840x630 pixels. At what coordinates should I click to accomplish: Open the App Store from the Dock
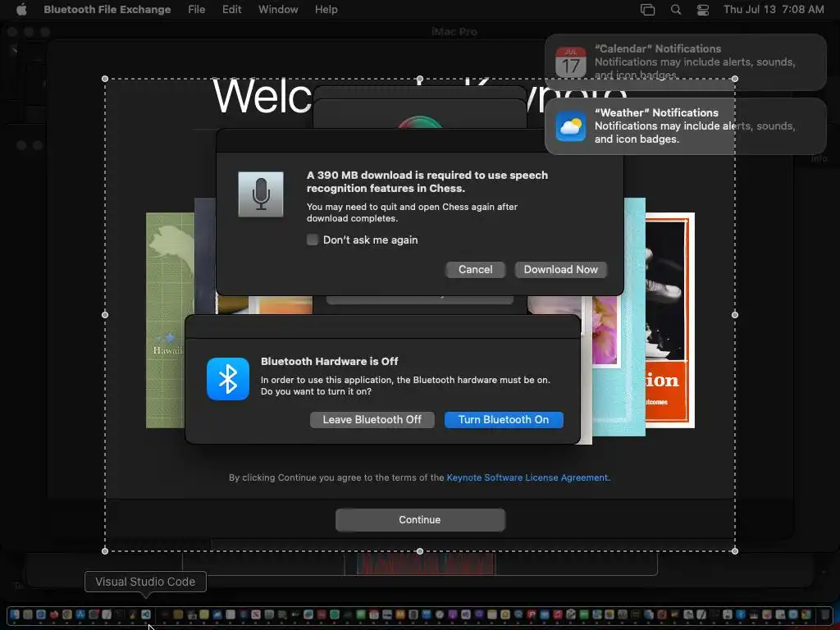(x=80, y=614)
